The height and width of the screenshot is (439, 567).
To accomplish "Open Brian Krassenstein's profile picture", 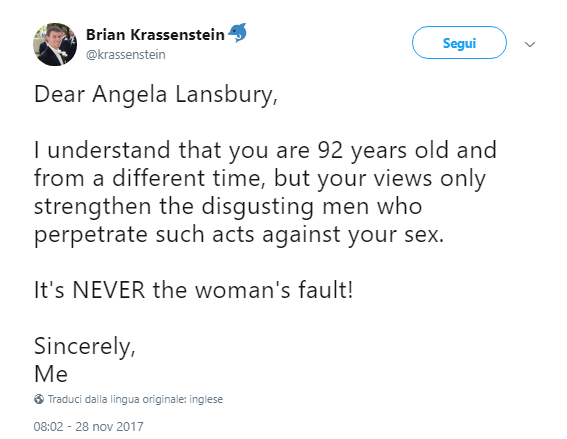I will 55,44.
